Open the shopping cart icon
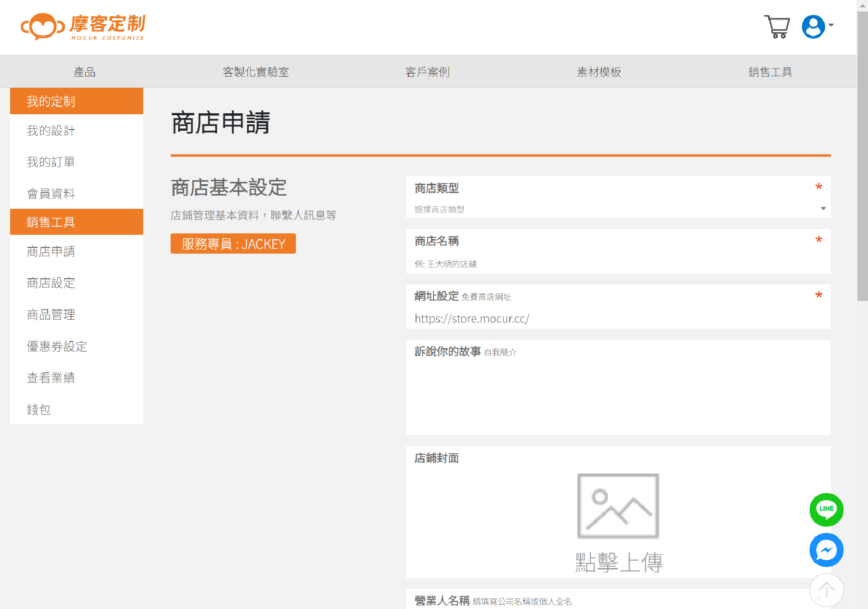Viewport: 868px width, 609px height. point(776,27)
